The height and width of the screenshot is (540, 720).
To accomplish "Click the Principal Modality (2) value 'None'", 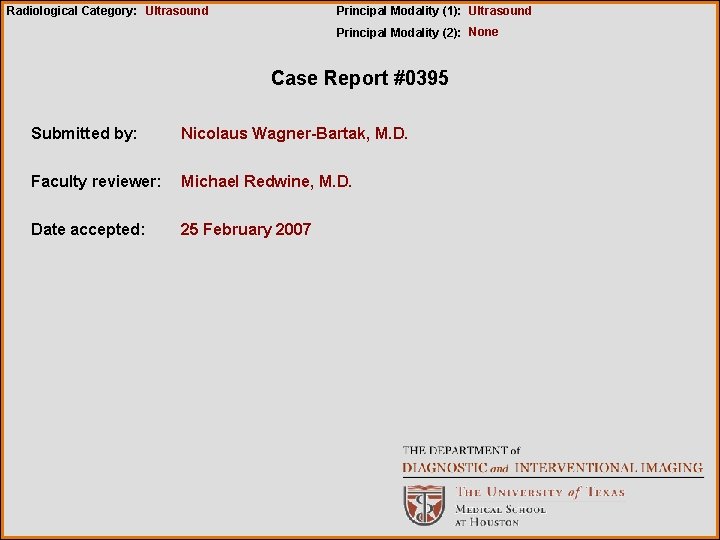I will point(483,32).
